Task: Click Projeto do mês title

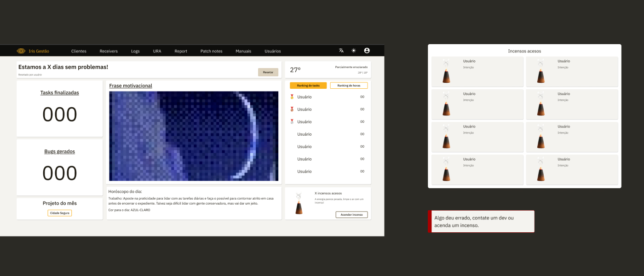Action: pos(60,203)
